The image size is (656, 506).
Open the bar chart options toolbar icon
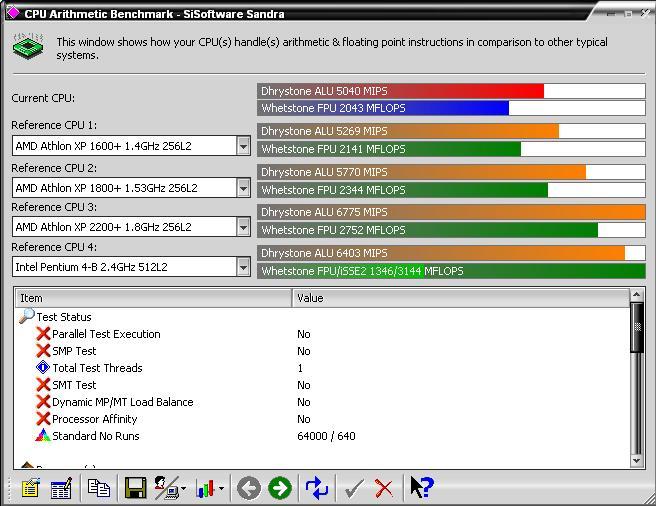click(x=208, y=488)
